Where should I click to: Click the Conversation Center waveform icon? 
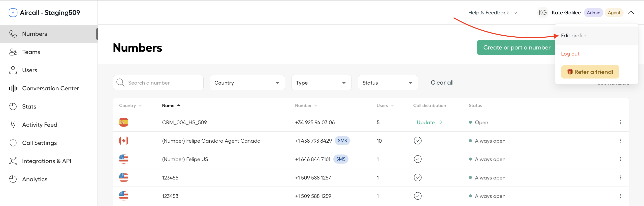[13, 88]
